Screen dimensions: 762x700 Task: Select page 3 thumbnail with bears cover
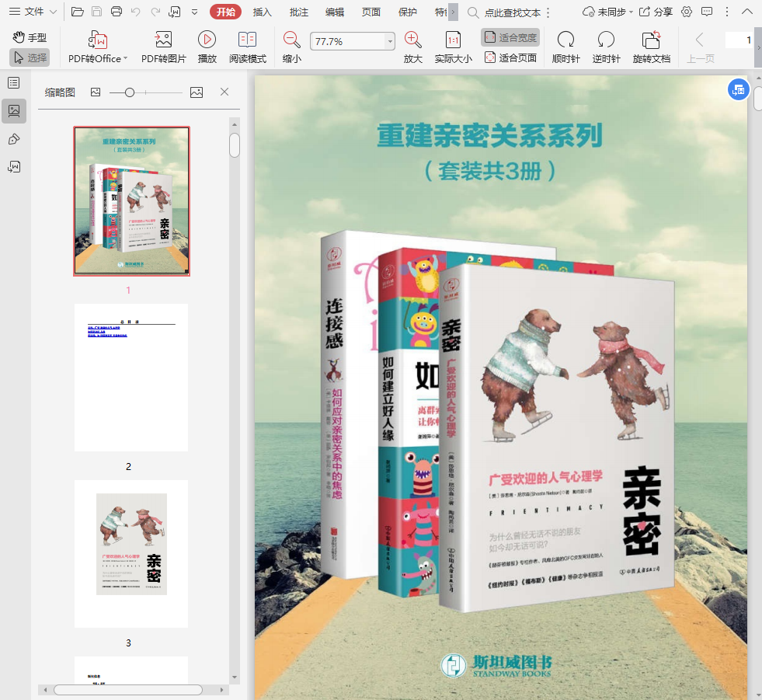[131, 554]
